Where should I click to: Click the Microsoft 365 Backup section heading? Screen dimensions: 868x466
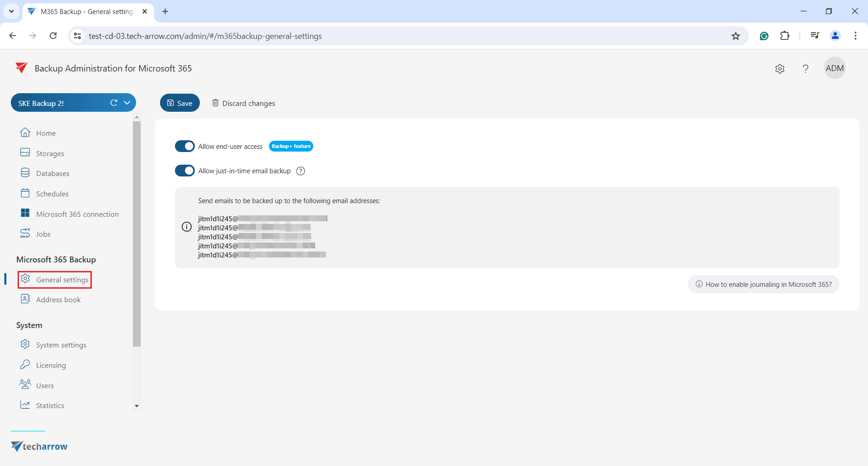click(x=56, y=259)
